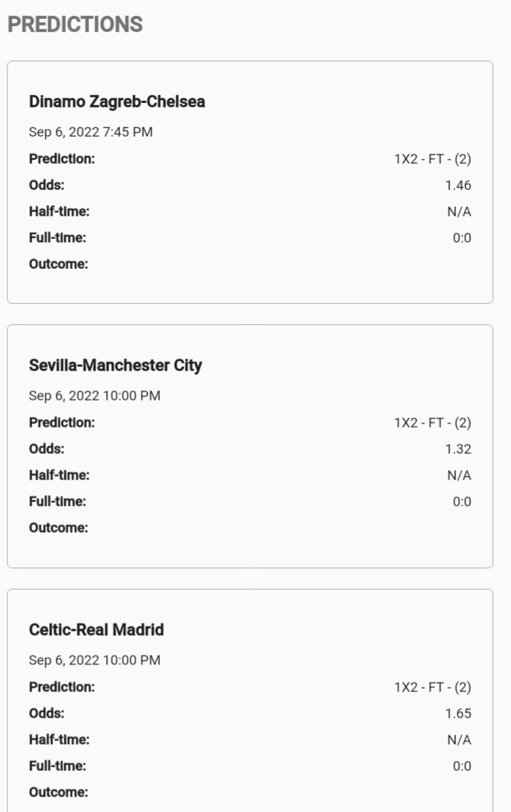Open the Celtic-Real Madrid match title
Viewport: 511px width, 812px height.
[x=96, y=630]
